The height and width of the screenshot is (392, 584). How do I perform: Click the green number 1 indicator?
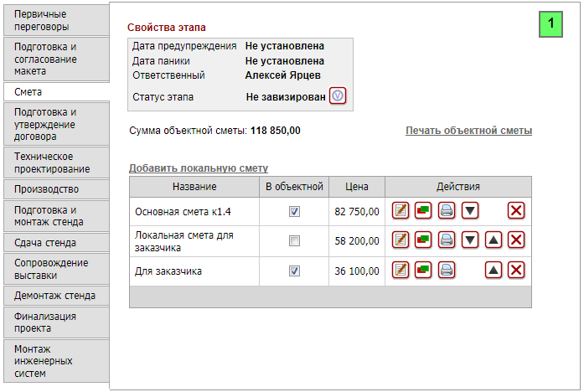pos(550,24)
